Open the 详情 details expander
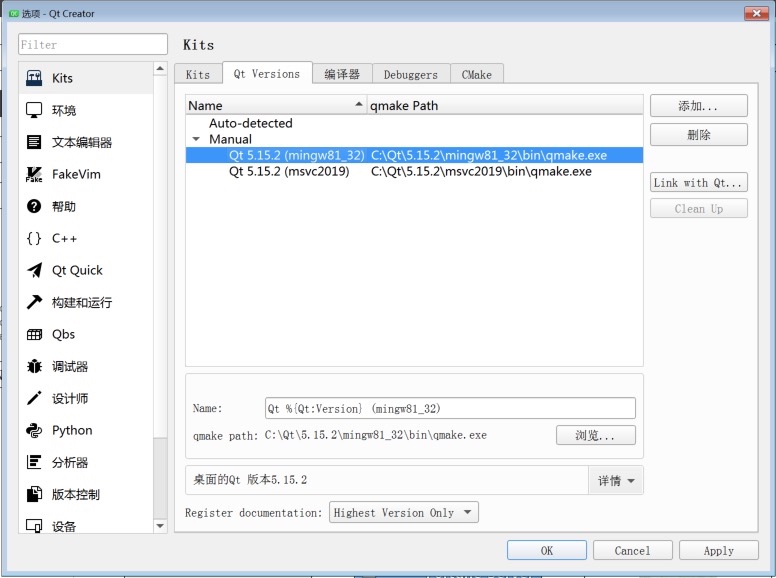776x578 pixels. pyautogui.click(x=616, y=480)
